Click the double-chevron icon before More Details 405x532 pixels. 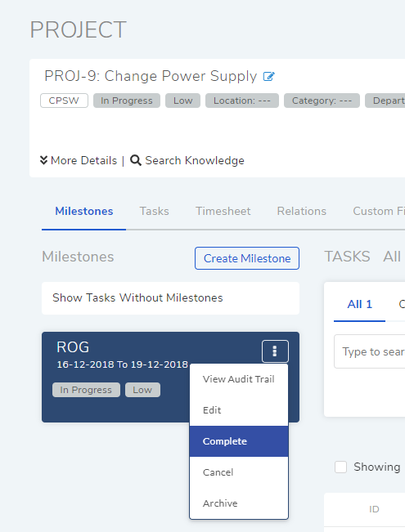click(43, 160)
